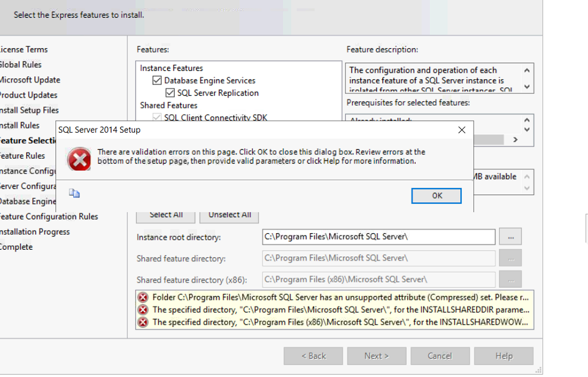
Task: Click the INSTALLSHAREDDIR error message text
Action: [x=341, y=310]
